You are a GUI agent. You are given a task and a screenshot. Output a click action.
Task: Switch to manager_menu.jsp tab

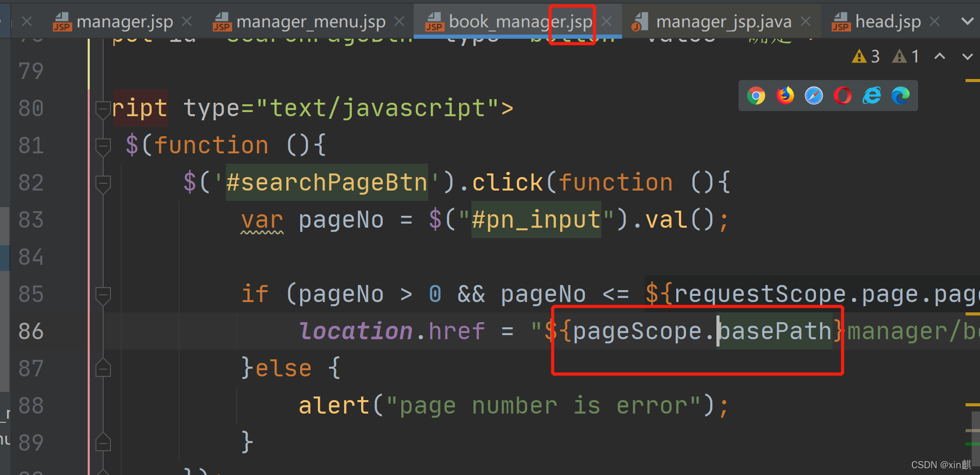311,22
